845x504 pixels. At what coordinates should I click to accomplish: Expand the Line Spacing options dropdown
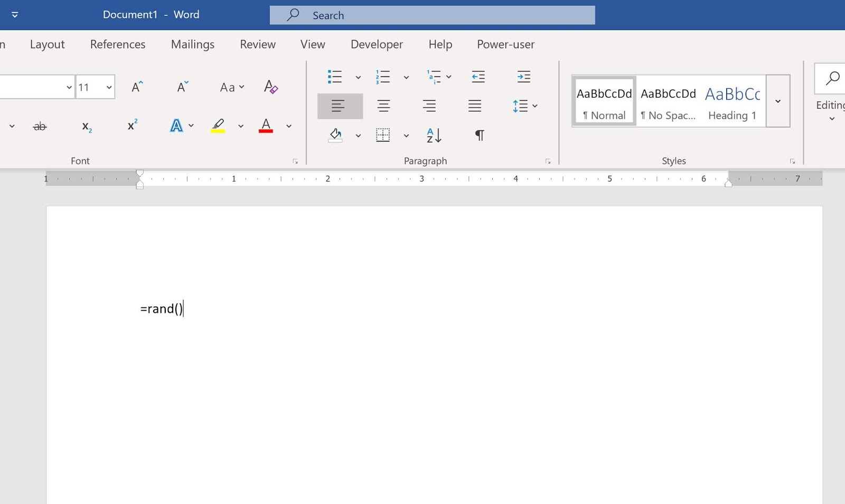tap(535, 106)
